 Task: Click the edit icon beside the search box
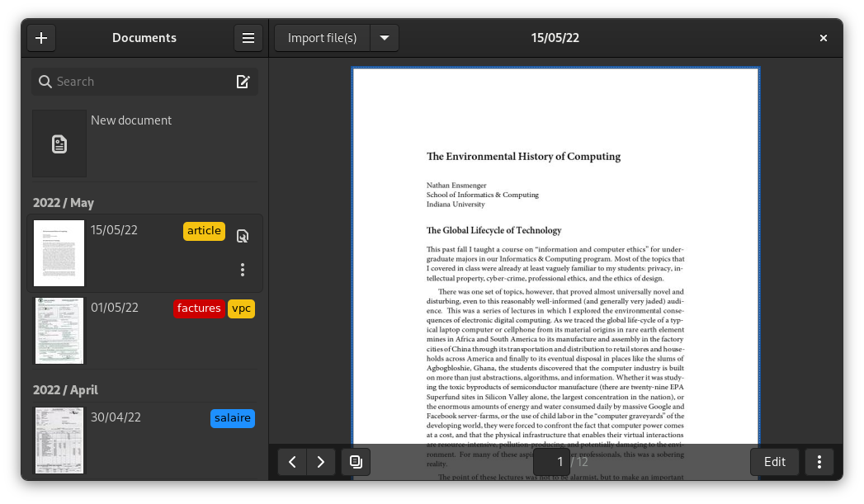coord(243,82)
